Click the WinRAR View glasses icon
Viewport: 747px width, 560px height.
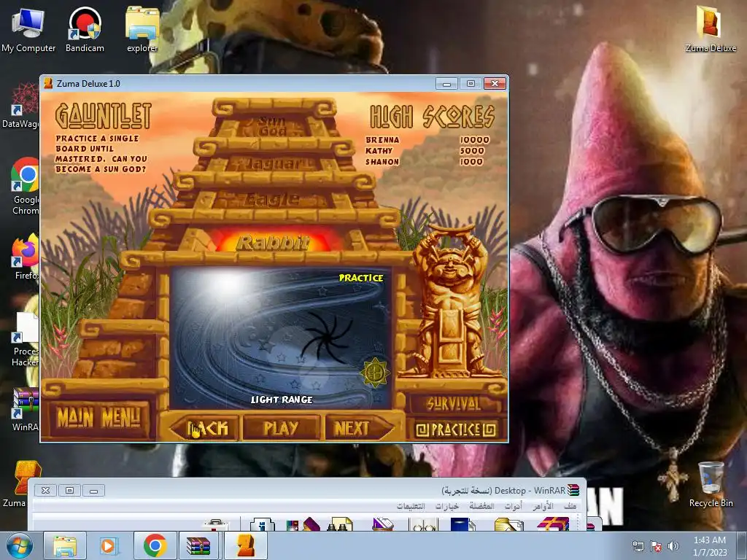click(422, 524)
